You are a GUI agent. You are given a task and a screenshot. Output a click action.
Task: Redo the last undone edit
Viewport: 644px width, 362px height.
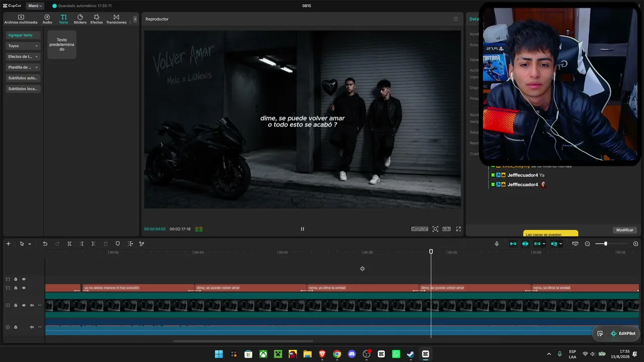(x=57, y=244)
